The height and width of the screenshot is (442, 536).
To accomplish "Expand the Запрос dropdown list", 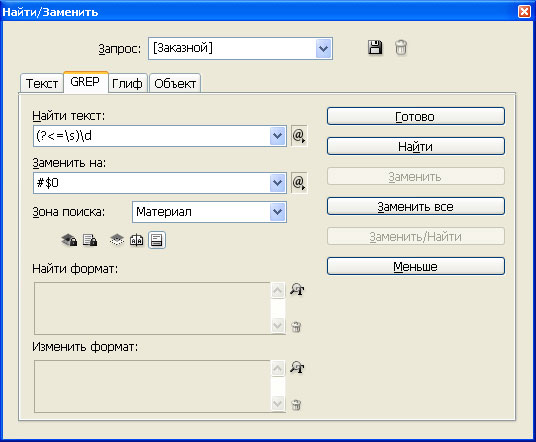I will 323,49.
